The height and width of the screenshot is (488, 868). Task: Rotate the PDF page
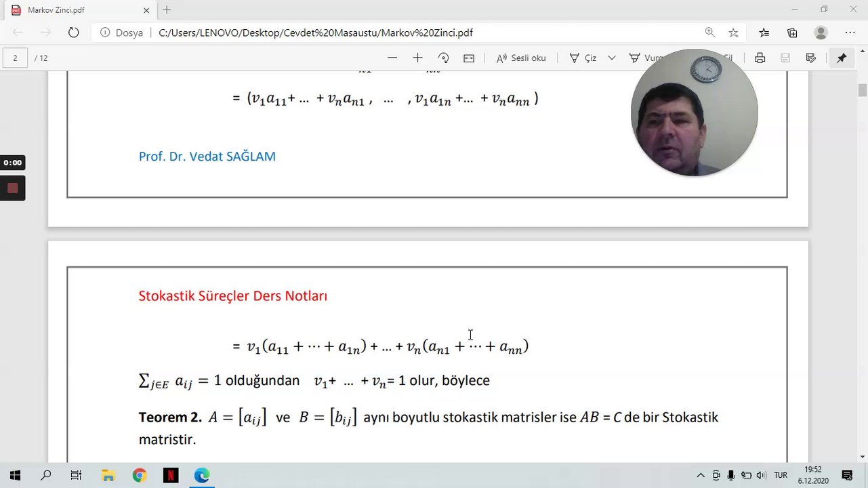443,58
